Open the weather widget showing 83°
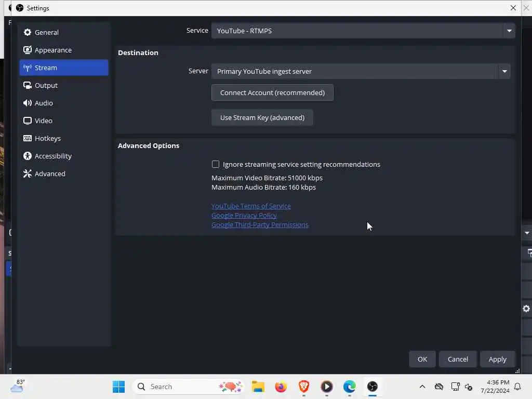The height and width of the screenshot is (399, 532). pos(18,386)
